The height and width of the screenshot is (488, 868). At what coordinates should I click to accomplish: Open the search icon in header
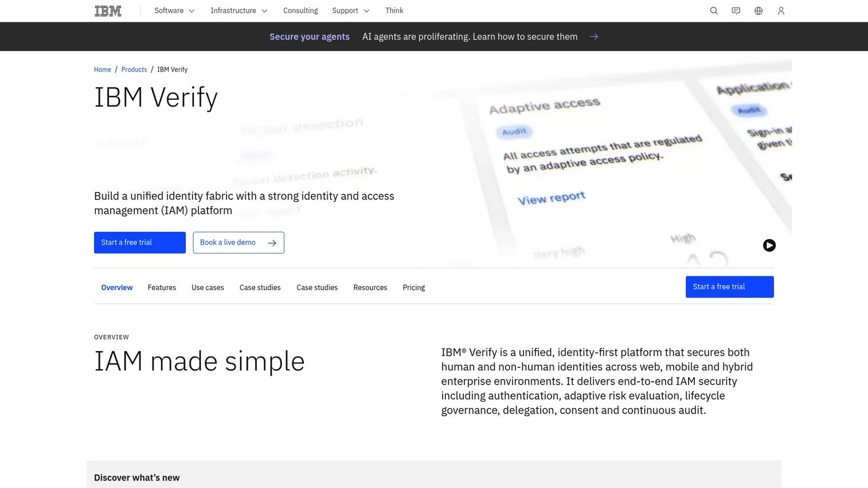pos(714,11)
